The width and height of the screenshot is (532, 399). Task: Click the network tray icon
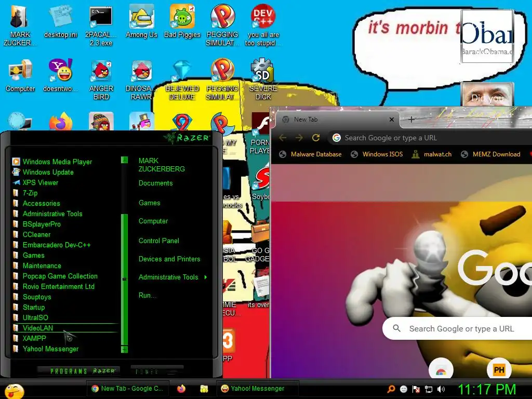(428, 389)
